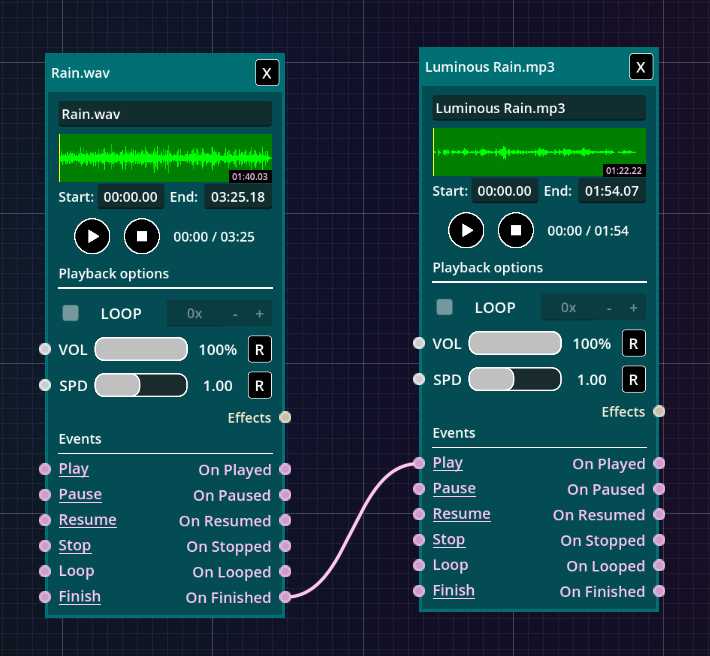The height and width of the screenshot is (656, 710).
Task: Click the Stop event link in Luminous Rain.mp3
Action: [x=448, y=539]
